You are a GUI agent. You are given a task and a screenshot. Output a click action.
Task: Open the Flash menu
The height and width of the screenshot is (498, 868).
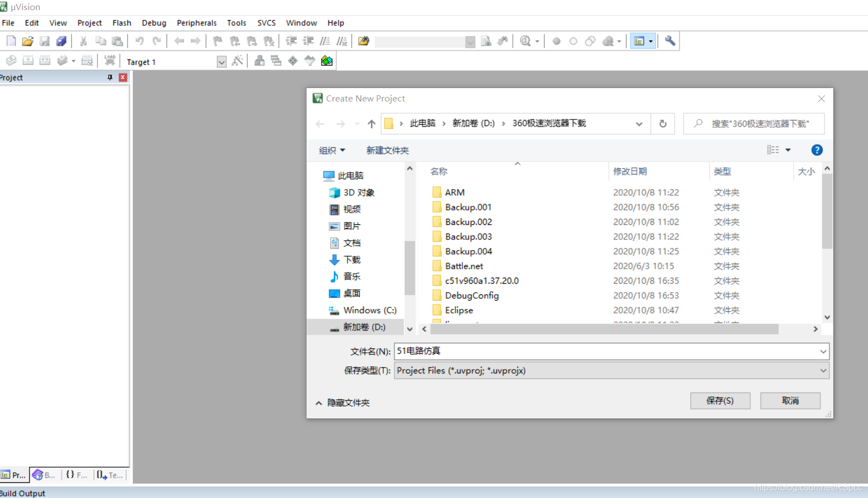click(122, 23)
